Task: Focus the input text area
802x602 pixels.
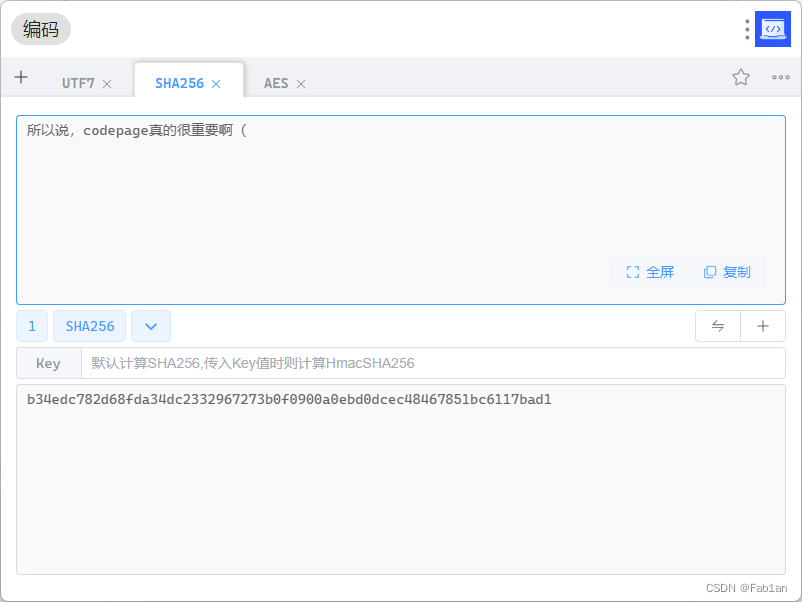Action: 401,210
